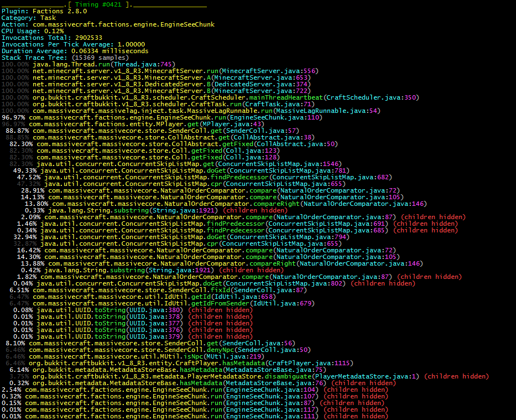Select the MUtil.isNpc(MUtil.java:219) row

point(135,356)
